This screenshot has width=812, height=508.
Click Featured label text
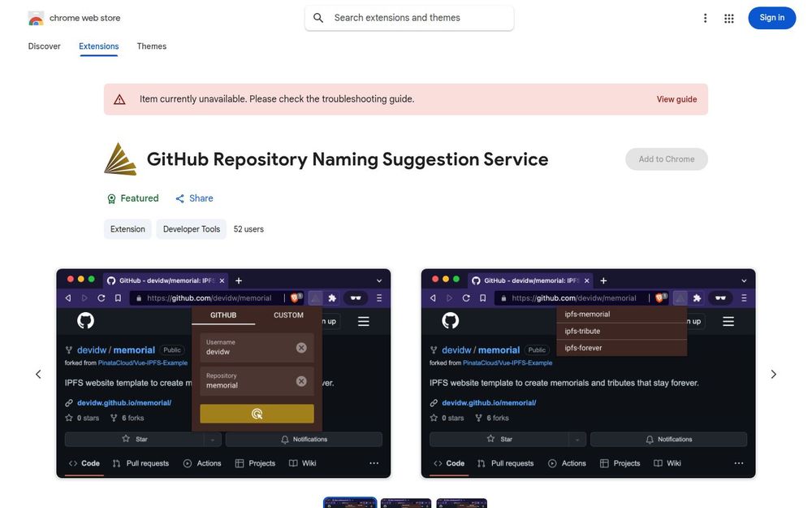140,198
